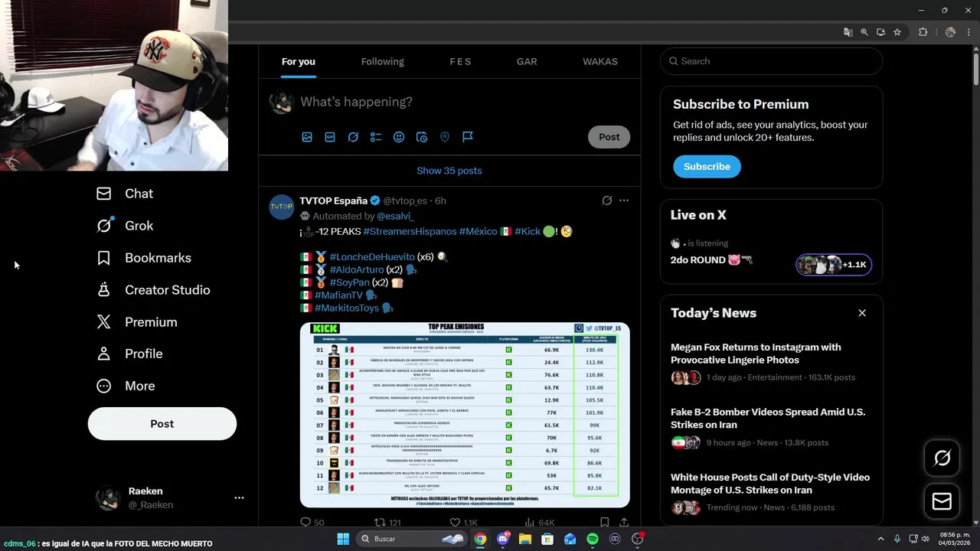Open the GAR tab
The width and height of the screenshot is (980, 551).
coord(527,61)
